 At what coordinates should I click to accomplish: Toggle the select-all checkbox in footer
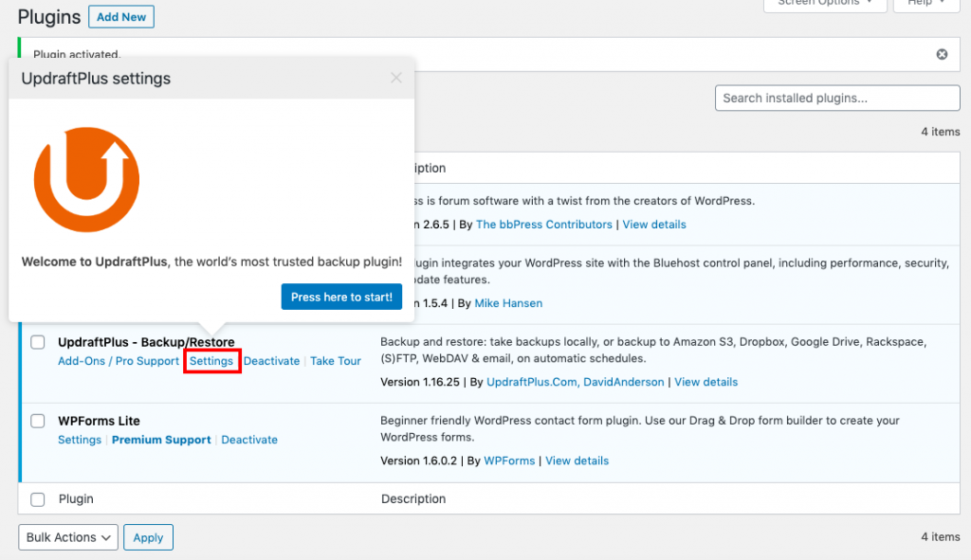click(38, 498)
